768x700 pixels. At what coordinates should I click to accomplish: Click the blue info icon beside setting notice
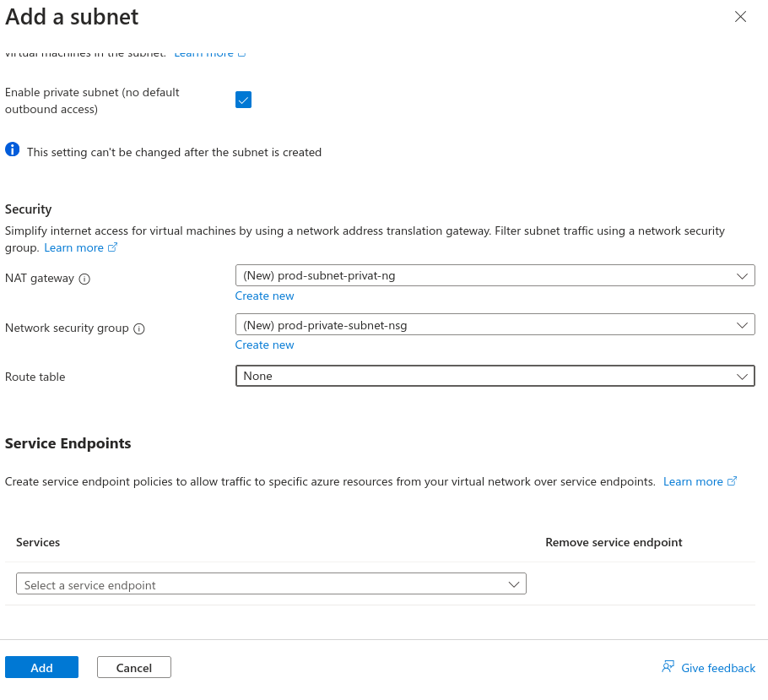pos(12,150)
